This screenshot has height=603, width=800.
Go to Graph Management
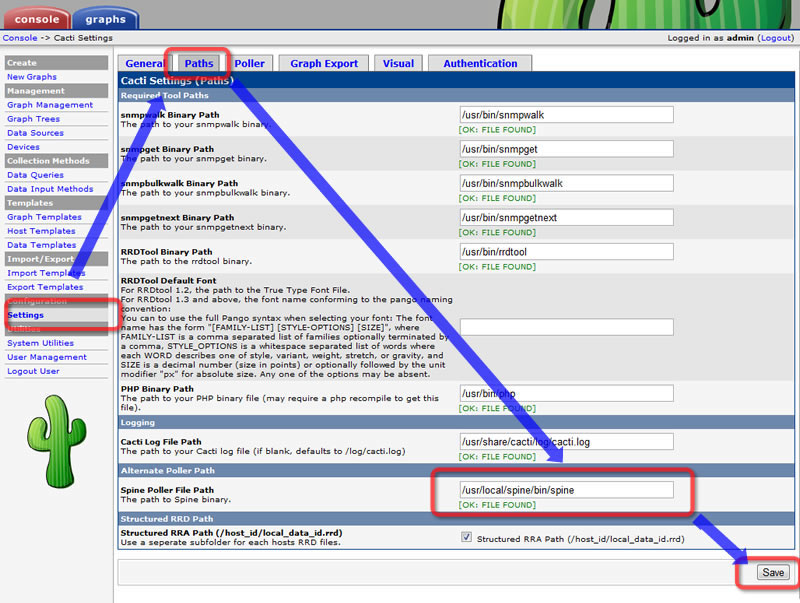50,105
